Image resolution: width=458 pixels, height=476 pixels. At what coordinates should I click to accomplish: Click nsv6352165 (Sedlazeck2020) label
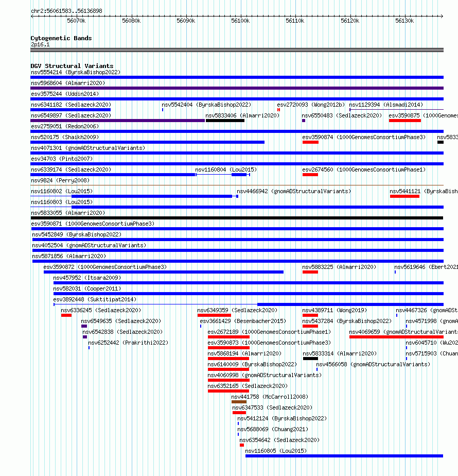(248, 386)
